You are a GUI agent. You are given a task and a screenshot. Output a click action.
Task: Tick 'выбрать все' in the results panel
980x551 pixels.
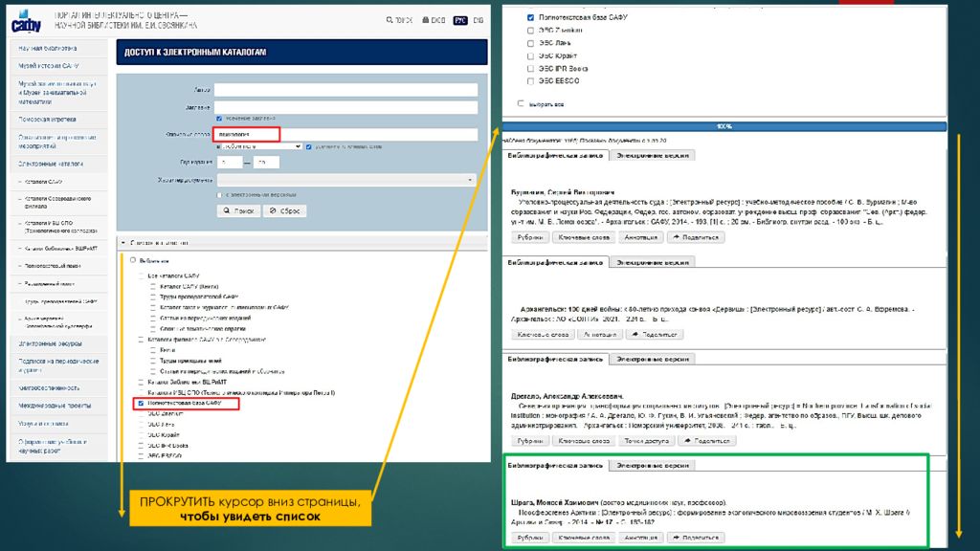(521, 103)
